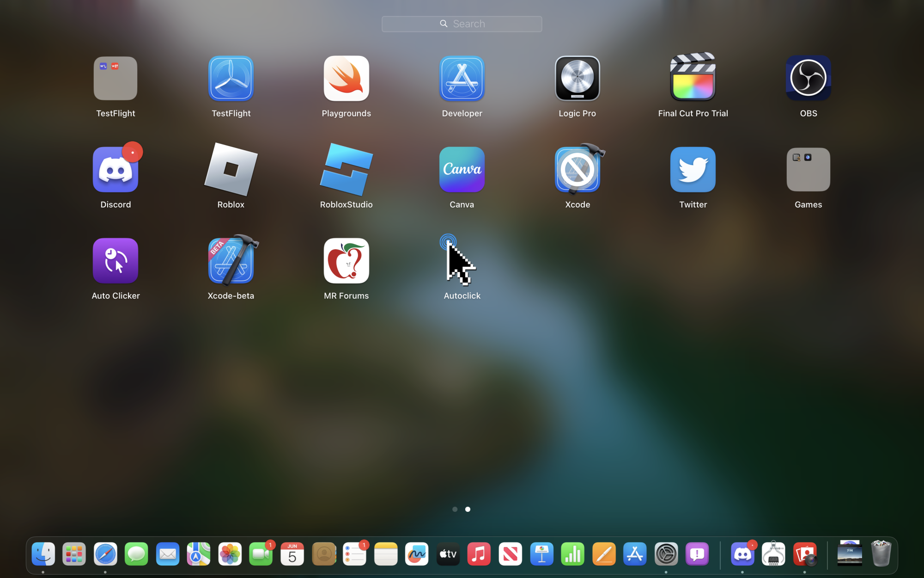Open Reminders in the Dock
The image size is (924, 578).
[355, 554]
